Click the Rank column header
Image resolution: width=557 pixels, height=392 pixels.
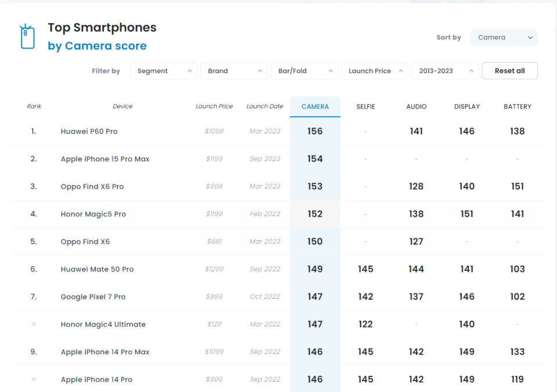click(34, 106)
